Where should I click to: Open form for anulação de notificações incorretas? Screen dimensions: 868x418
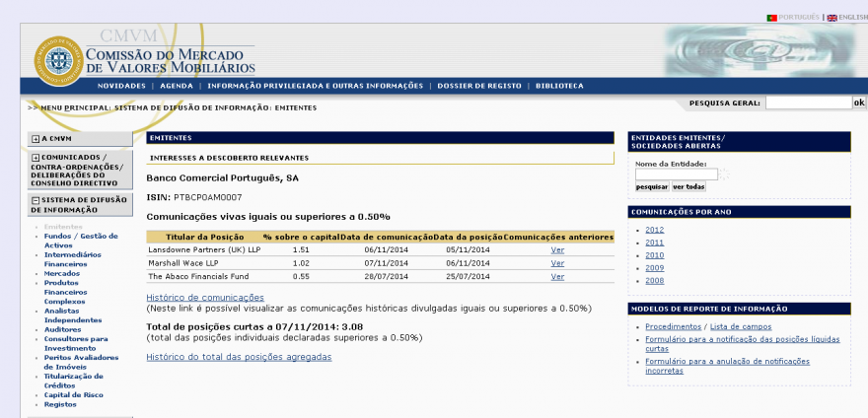click(x=727, y=366)
